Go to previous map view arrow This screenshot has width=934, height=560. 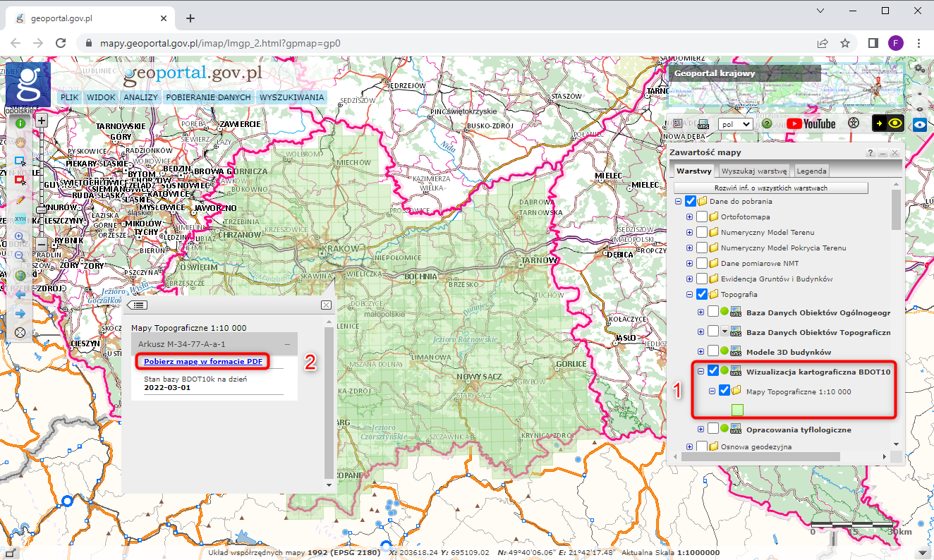[x=20, y=294]
